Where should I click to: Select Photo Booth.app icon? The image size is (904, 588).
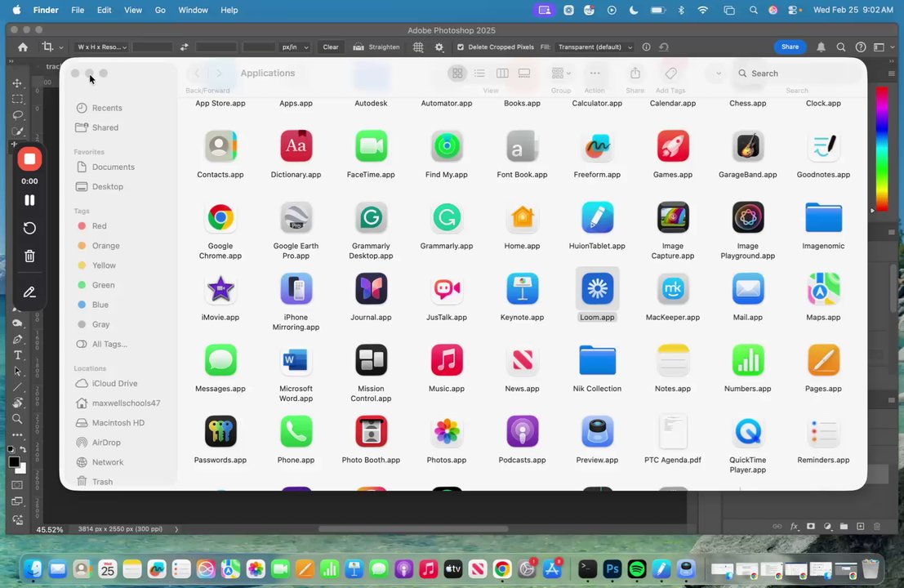point(371,432)
